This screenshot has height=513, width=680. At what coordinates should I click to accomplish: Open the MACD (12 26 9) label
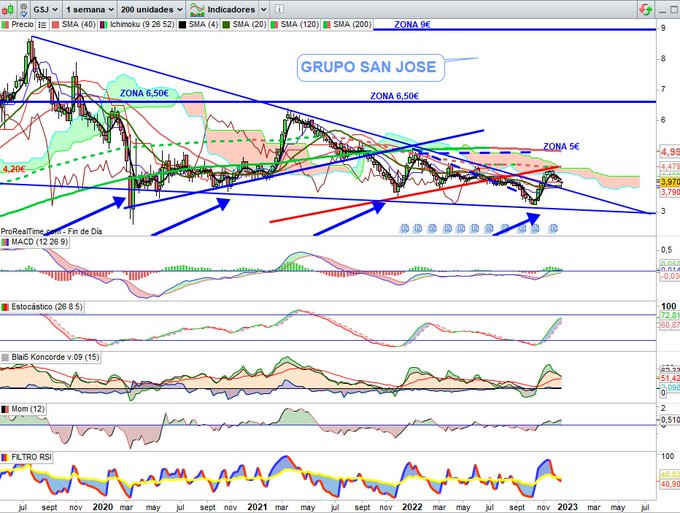39,242
